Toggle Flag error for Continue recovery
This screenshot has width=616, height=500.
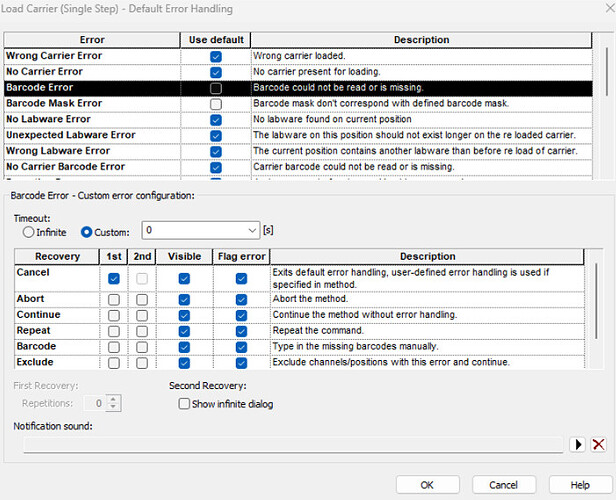(241, 315)
